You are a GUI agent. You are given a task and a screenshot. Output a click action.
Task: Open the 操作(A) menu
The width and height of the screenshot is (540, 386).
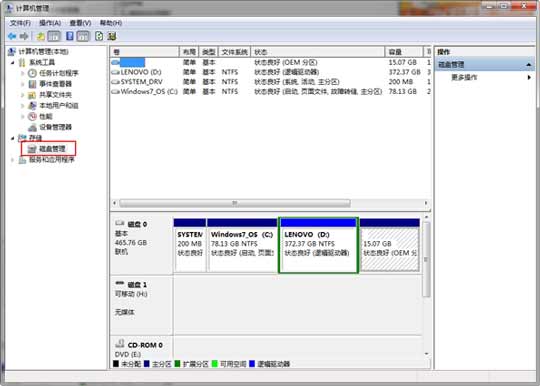(50, 23)
